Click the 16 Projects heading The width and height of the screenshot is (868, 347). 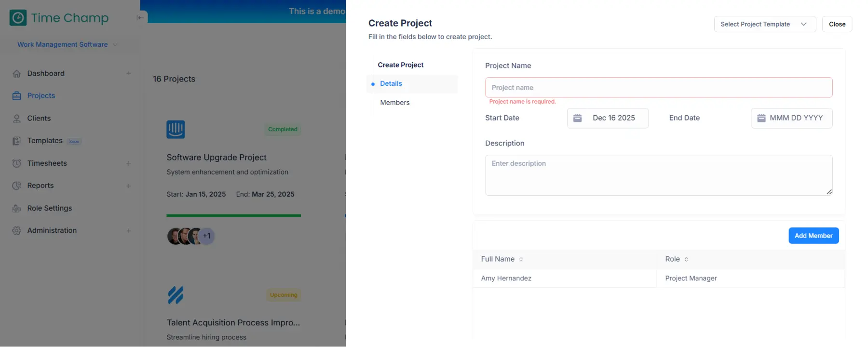pos(174,79)
